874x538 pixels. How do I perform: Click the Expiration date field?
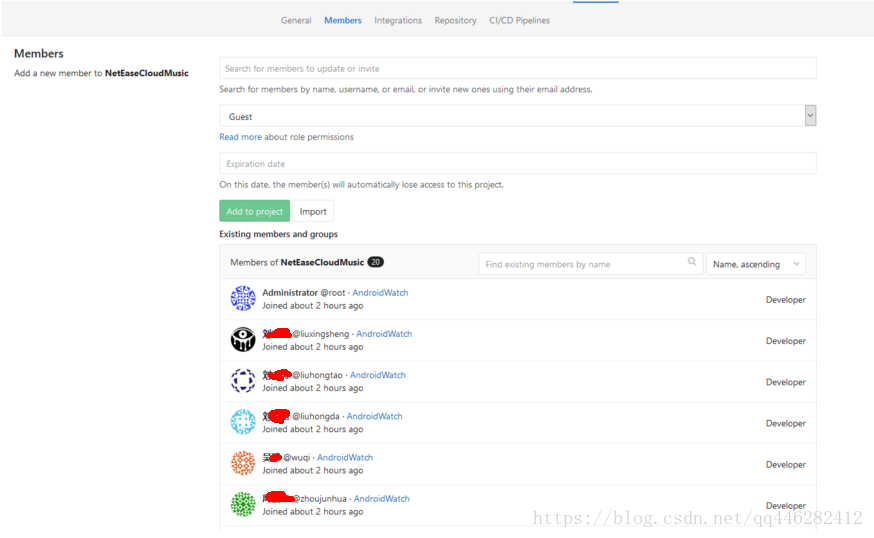pyautogui.click(x=518, y=163)
